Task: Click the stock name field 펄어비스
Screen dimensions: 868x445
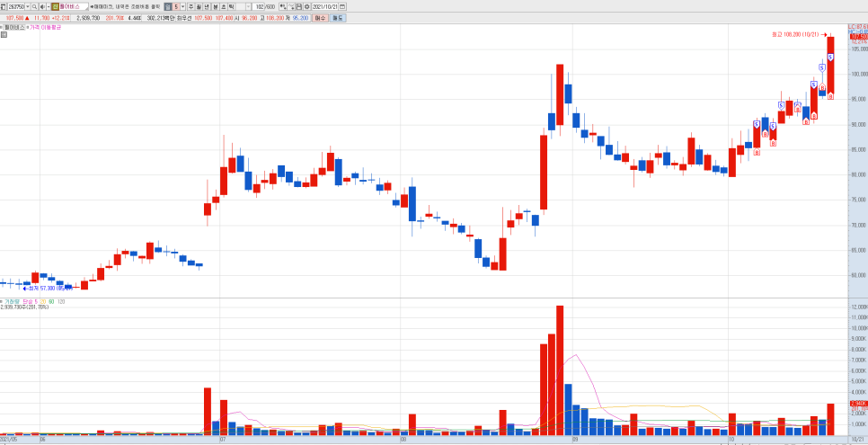Action: pos(73,6)
